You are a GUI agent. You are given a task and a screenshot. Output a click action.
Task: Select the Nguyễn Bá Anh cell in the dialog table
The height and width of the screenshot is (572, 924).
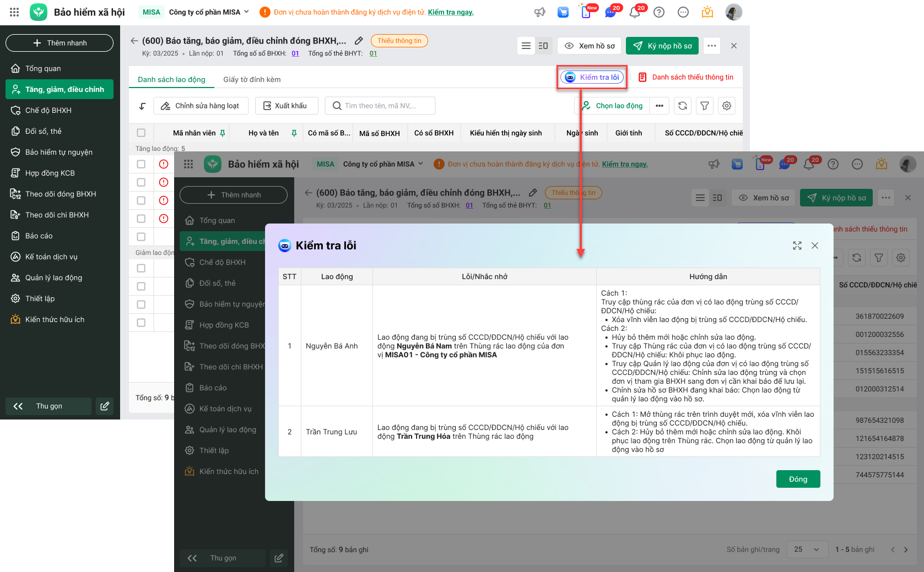point(337,346)
